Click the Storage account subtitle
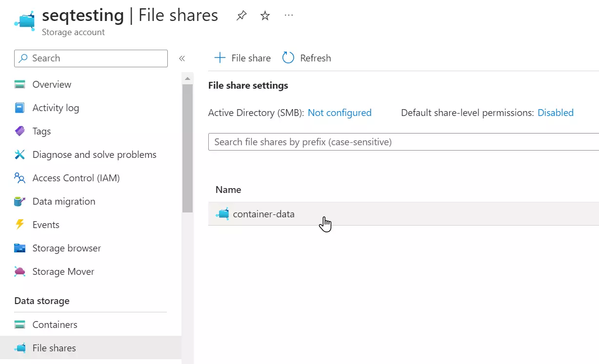Screen dimensions: 599x364 [x=73, y=33]
